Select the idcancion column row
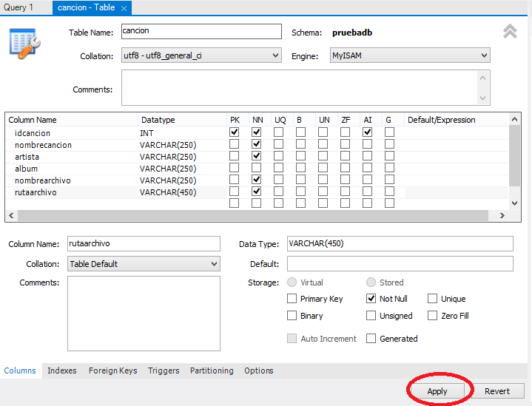 click(x=257, y=132)
